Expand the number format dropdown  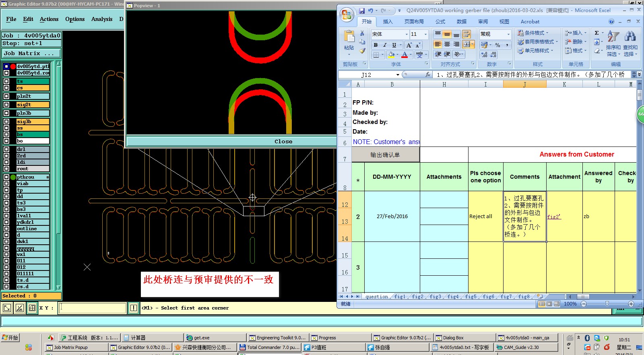tap(508, 34)
